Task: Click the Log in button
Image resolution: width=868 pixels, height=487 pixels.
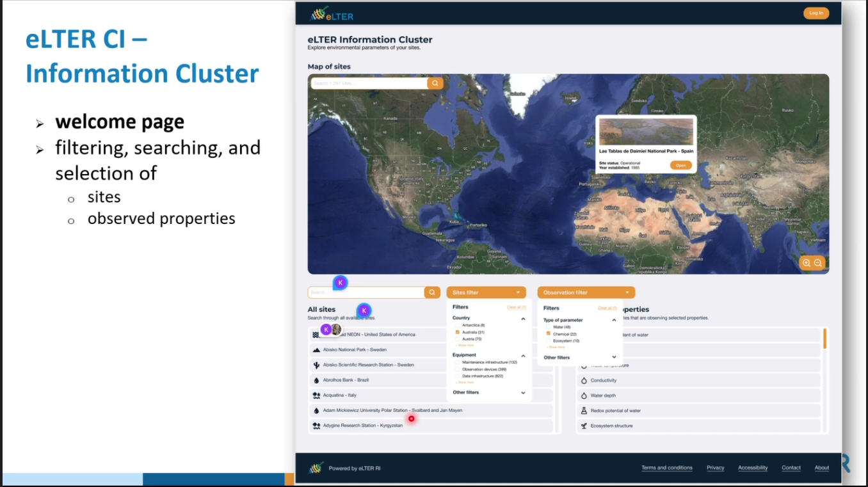Action: (816, 13)
